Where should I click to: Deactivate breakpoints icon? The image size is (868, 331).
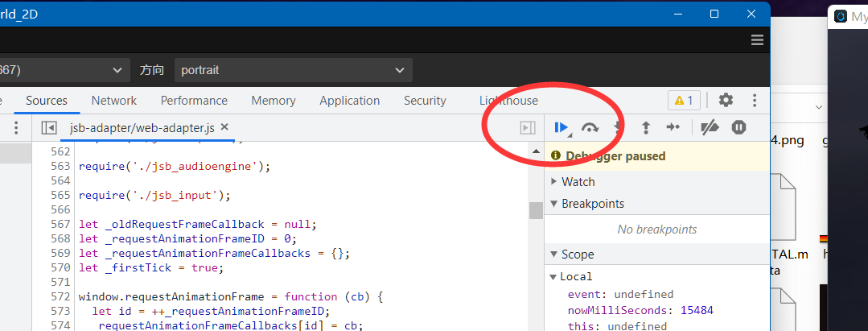pyautogui.click(x=710, y=127)
